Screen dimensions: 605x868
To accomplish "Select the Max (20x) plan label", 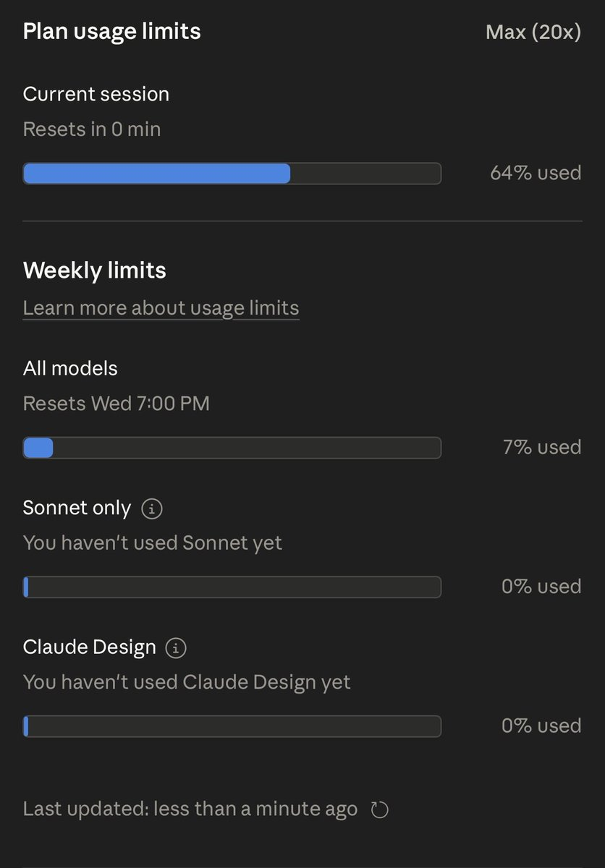I will click(533, 33).
